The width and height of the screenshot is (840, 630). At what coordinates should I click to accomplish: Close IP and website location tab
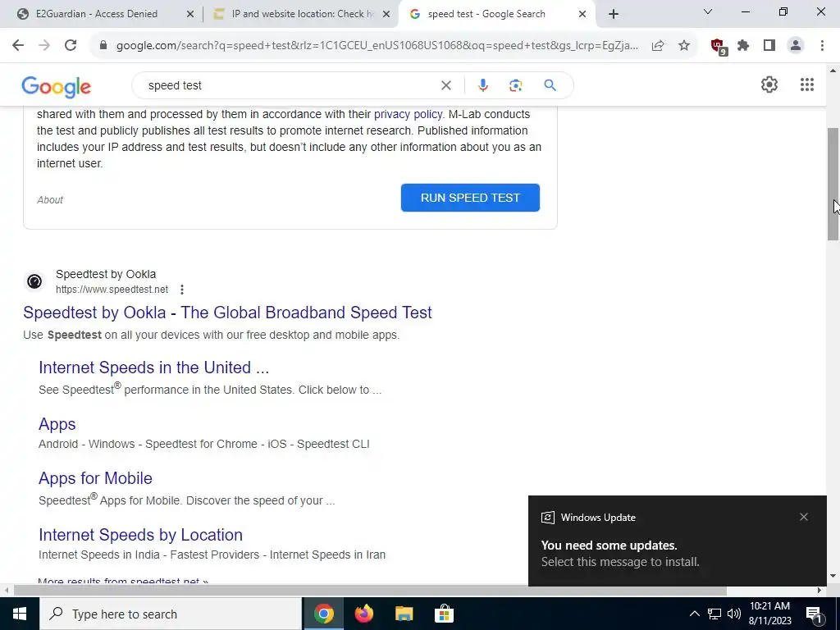pos(386,15)
